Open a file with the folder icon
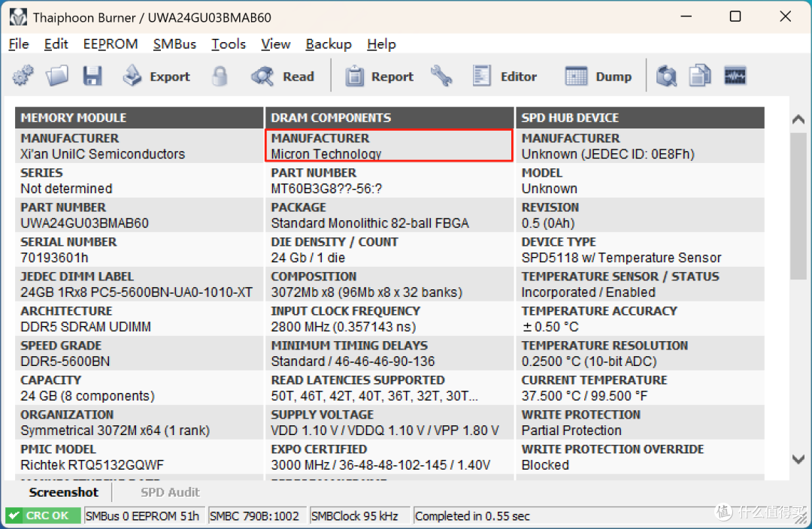The height and width of the screenshot is (529, 812). tap(57, 76)
